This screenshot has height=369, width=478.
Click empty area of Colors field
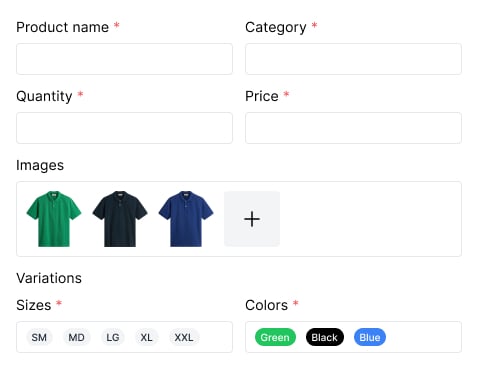[x=423, y=337]
